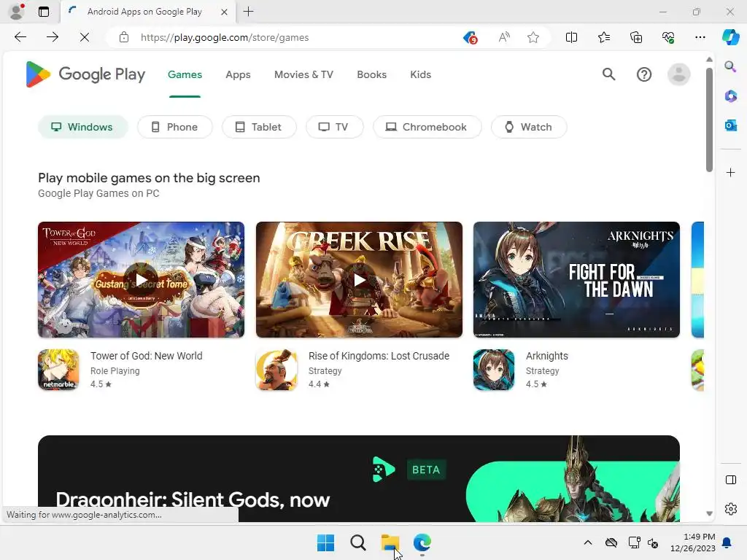Open Edge Settings and more menu
Image resolution: width=747 pixels, height=560 pixels.
(700, 37)
